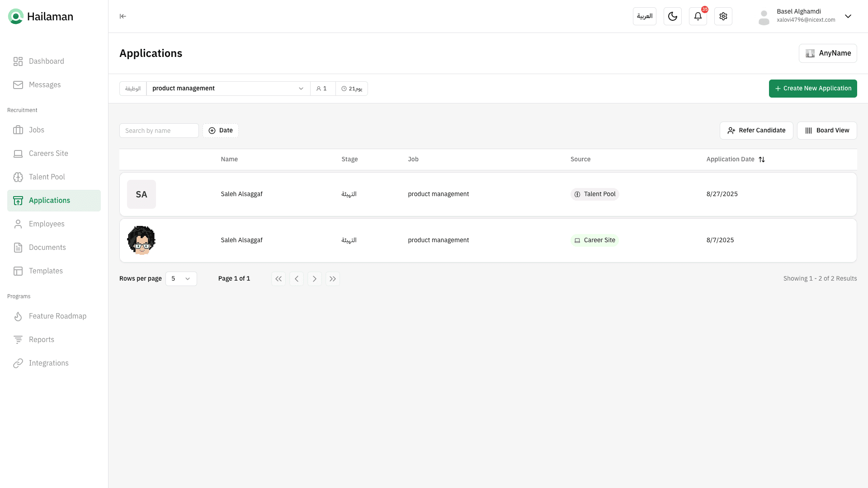Open Talent Pool in sidebar
The image size is (868, 488).
point(47,177)
